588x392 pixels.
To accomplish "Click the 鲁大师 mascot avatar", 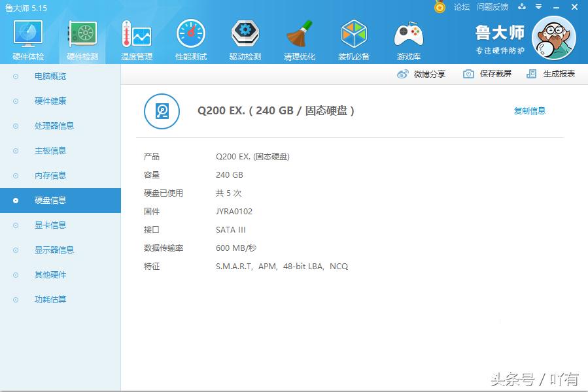I will click(x=553, y=37).
